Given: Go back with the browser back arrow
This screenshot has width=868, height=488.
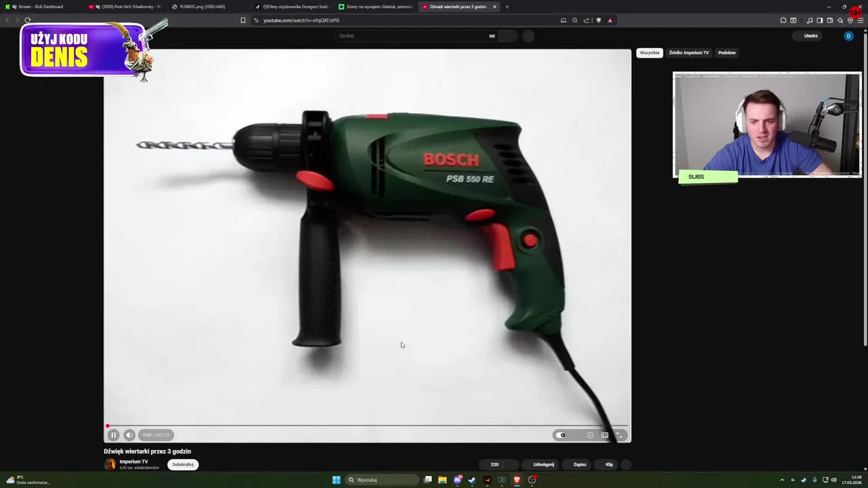Looking at the screenshot, I should click(7, 20).
